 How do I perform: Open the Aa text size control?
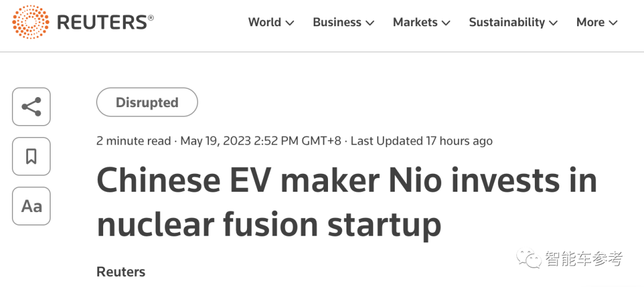coord(32,206)
